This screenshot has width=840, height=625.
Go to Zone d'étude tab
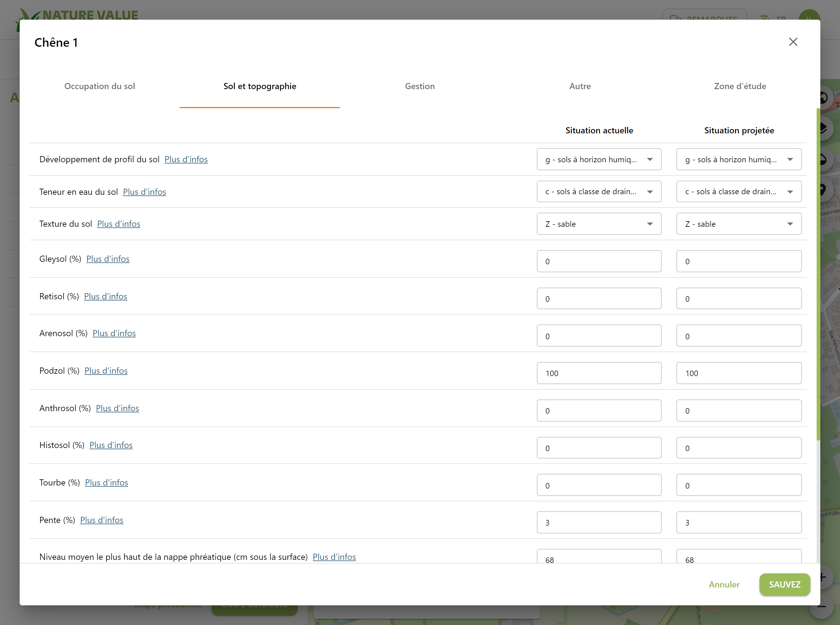[x=740, y=86]
